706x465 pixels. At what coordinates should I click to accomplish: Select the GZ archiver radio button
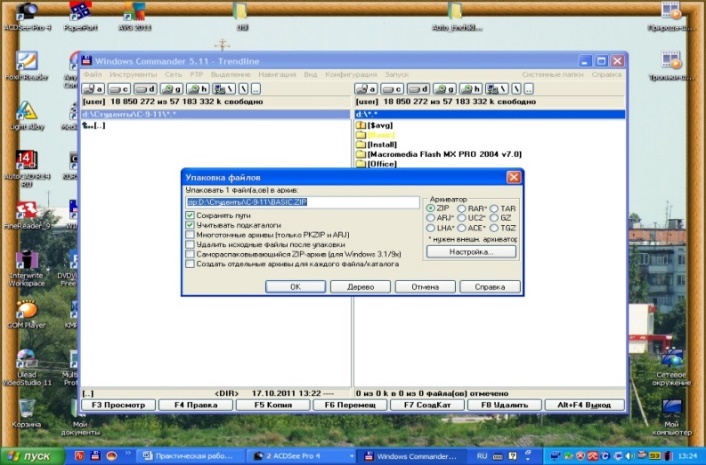[494, 218]
